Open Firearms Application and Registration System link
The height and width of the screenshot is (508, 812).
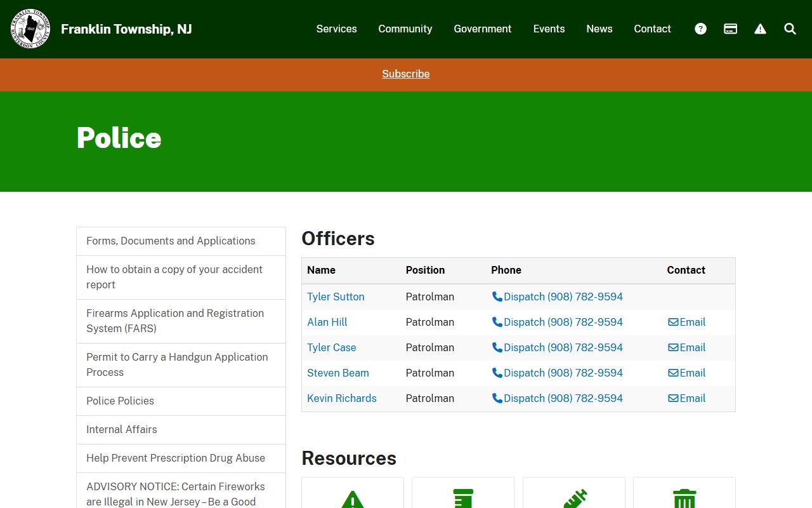click(181, 321)
